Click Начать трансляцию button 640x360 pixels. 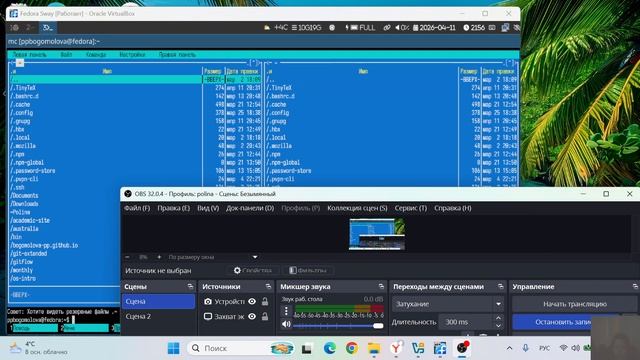[x=575, y=304]
